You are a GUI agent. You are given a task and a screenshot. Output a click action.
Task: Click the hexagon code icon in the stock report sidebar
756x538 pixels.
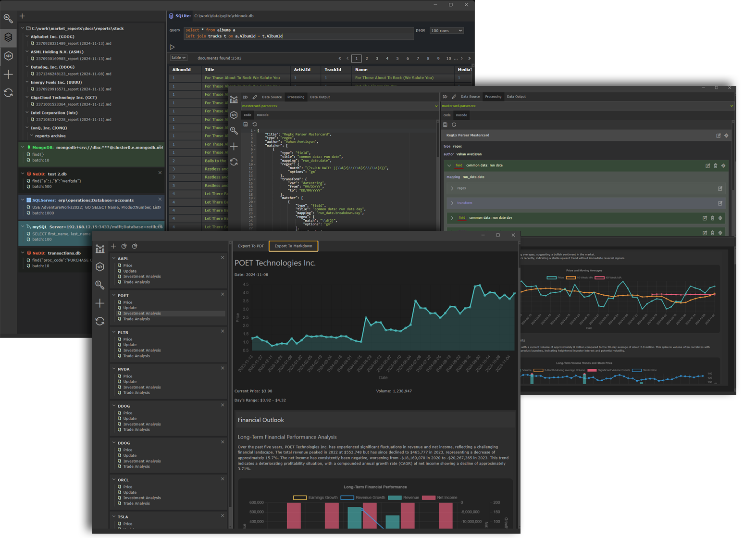click(x=100, y=267)
